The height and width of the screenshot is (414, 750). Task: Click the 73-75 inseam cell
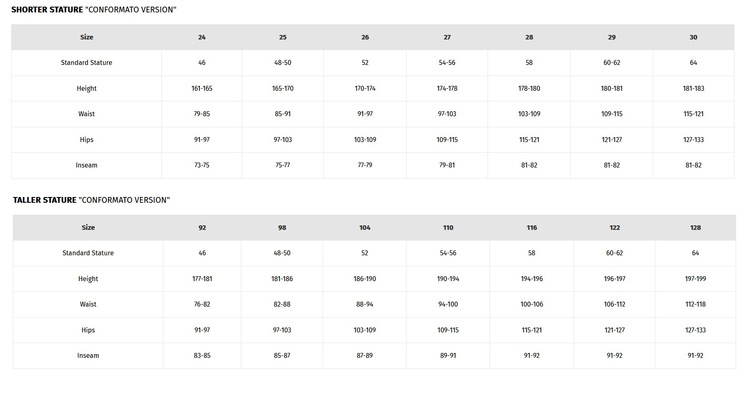pos(202,165)
